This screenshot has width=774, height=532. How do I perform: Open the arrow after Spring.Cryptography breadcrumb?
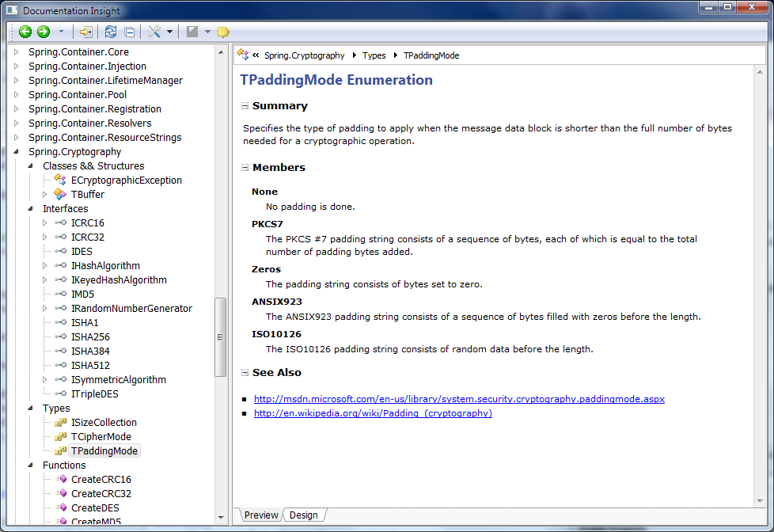[x=354, y=55]
